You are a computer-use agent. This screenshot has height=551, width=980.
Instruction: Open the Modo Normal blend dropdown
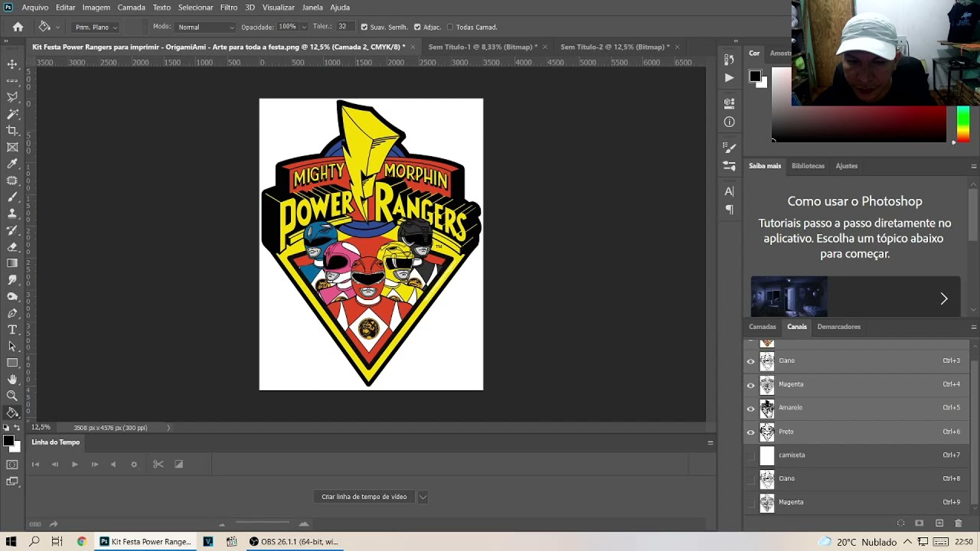[x=205, y=27]
